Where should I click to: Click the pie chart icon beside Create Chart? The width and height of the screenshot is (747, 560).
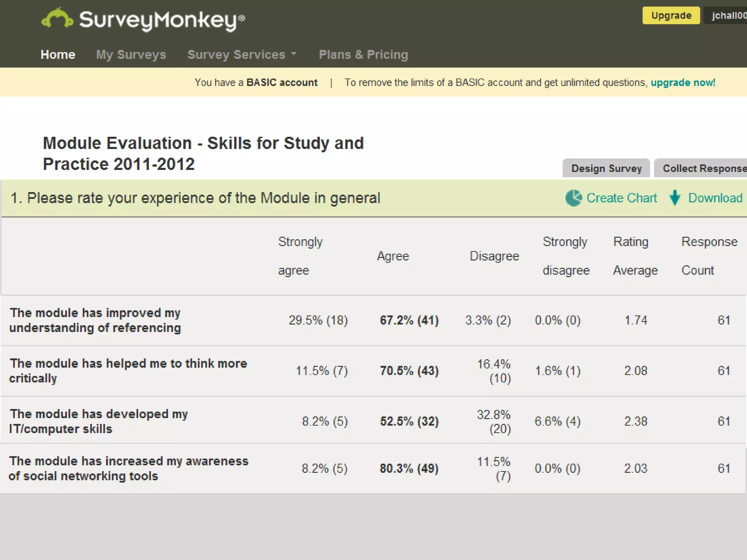tap(573, 198)
